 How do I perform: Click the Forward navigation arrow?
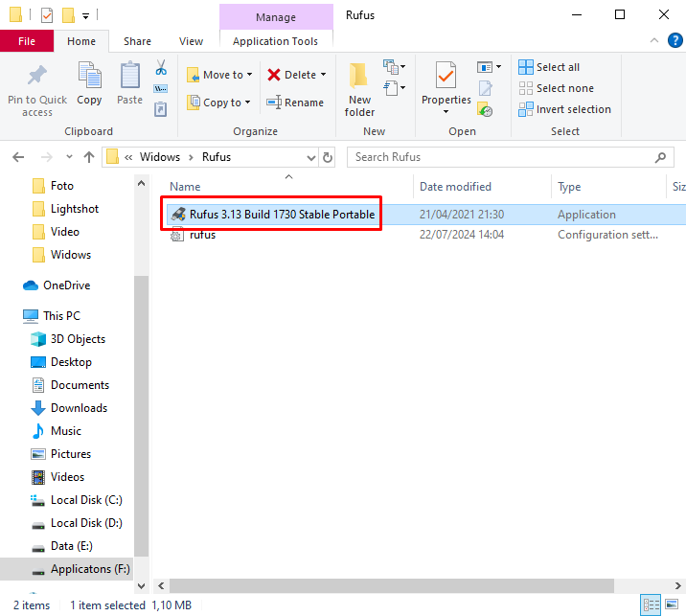point(46,157)
